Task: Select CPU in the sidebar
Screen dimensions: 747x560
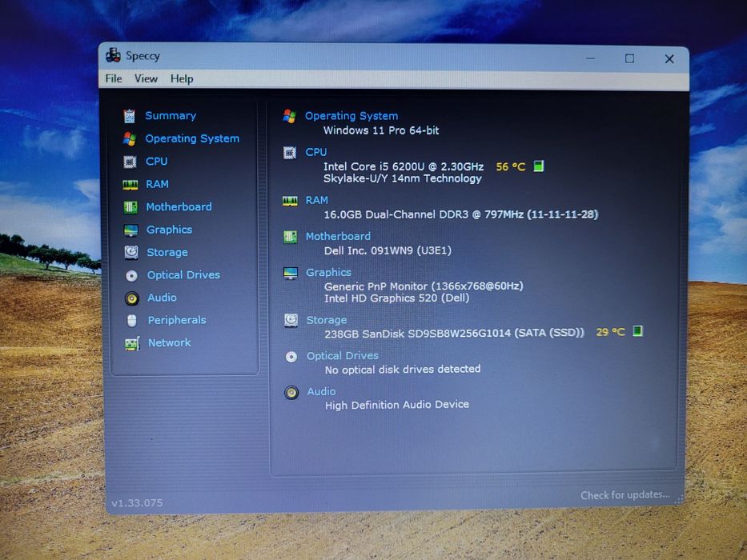Action: pos(157,162)
